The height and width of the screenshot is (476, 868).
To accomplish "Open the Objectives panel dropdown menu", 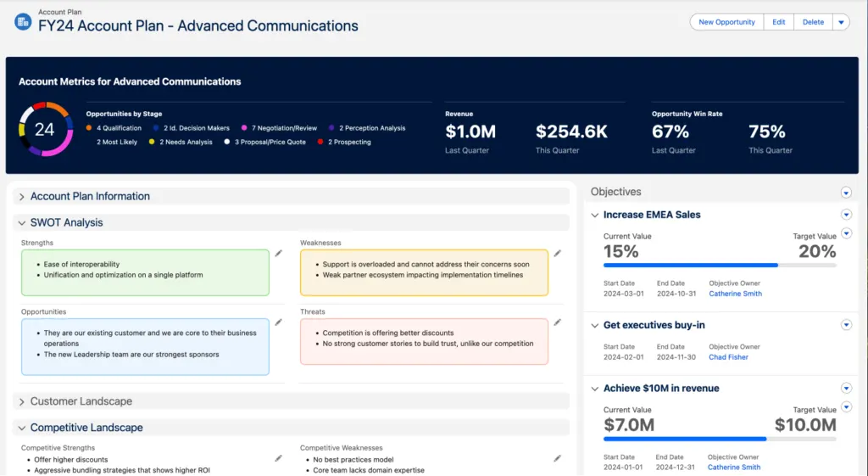I will (845, 193).
